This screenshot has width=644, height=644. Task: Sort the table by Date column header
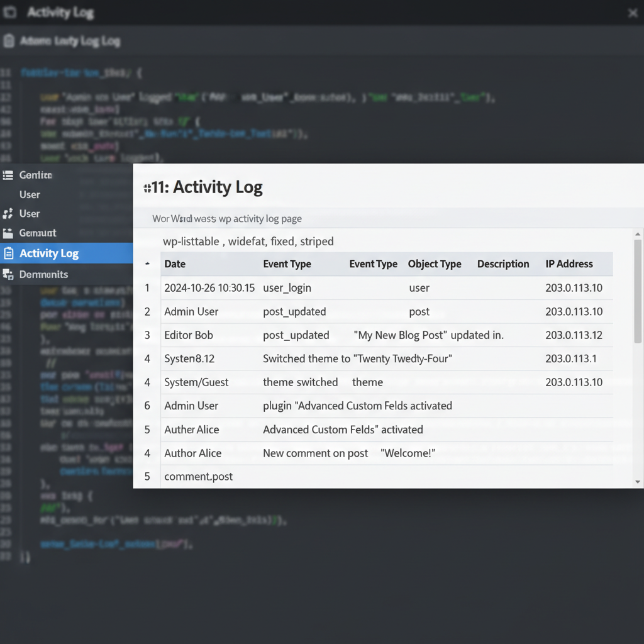pyautogui.click(x=175, y=264)
